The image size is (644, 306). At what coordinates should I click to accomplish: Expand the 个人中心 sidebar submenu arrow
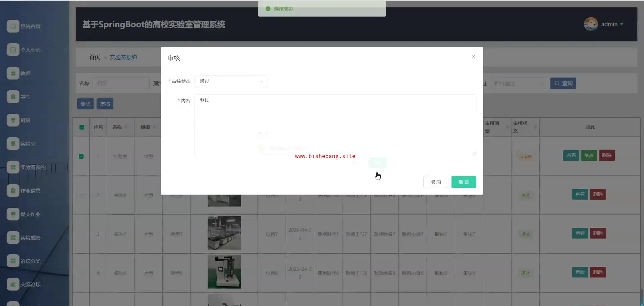65,50
